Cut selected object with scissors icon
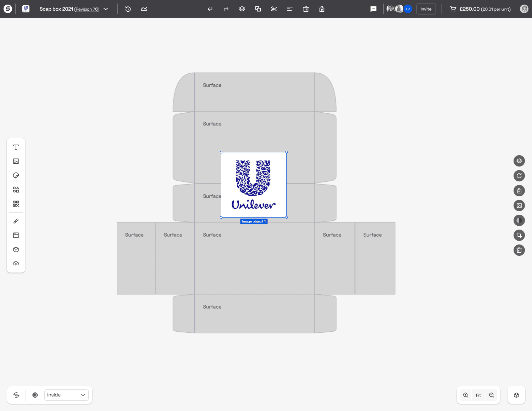Image resolution: width=532 pixels, height=411 pixels. click(x=274, y=9)
